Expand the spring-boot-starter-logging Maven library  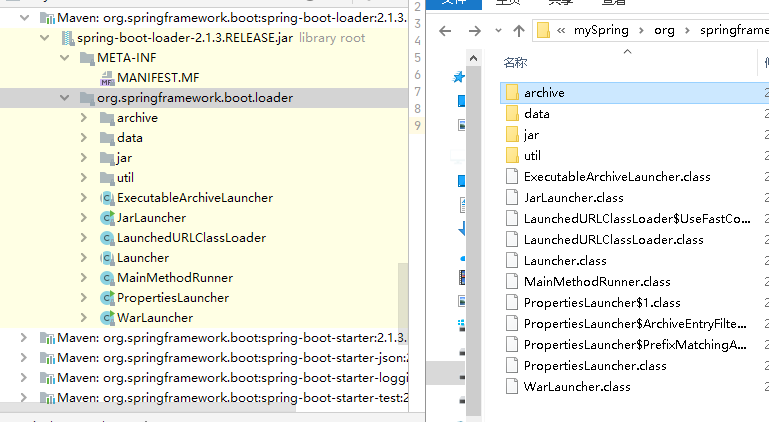pyautogui.click(x=24, y=378)
